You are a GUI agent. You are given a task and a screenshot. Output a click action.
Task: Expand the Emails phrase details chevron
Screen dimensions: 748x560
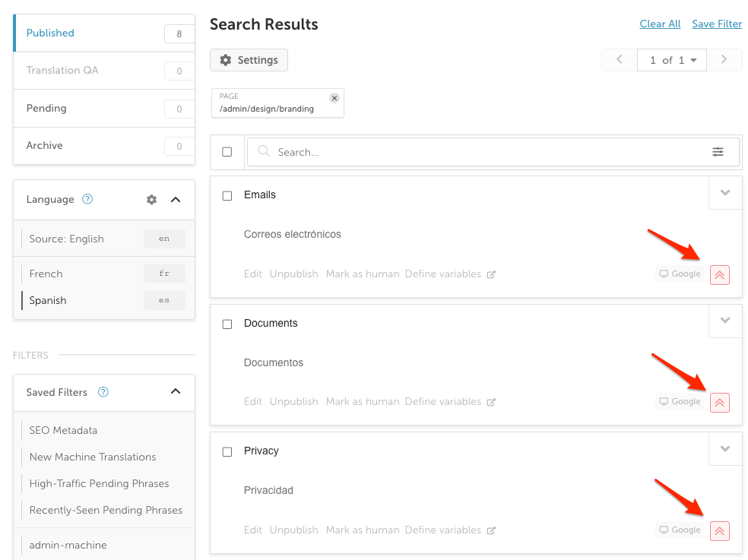coord(725,193)
